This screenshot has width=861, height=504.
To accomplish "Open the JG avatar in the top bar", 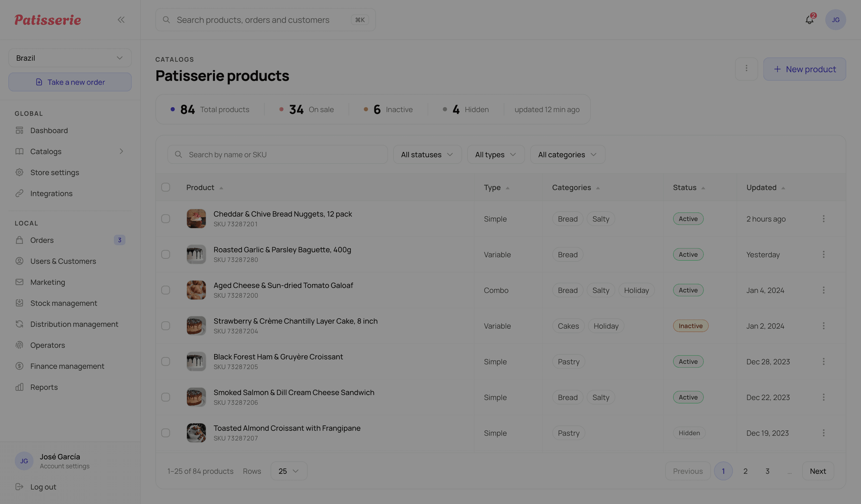I will (836, 20).
